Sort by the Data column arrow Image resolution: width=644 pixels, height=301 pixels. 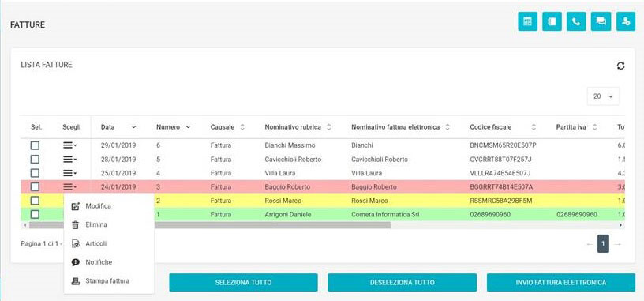coord(133,127)
